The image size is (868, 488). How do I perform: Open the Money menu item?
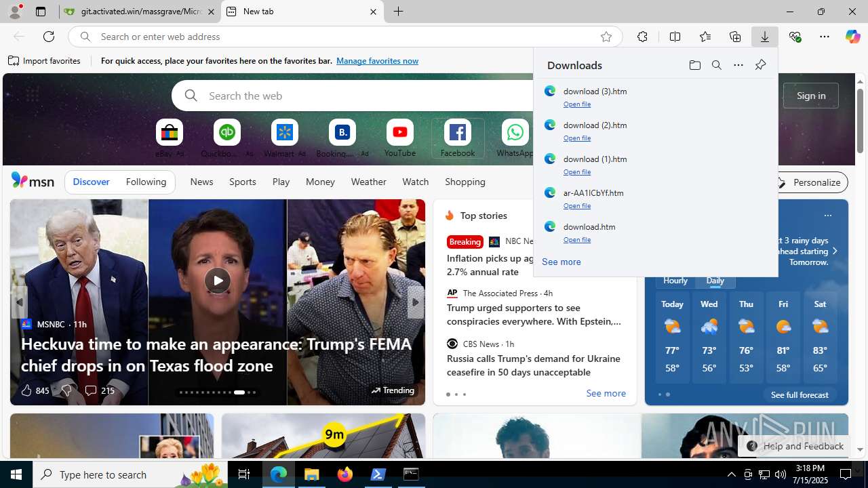[320, 182]
